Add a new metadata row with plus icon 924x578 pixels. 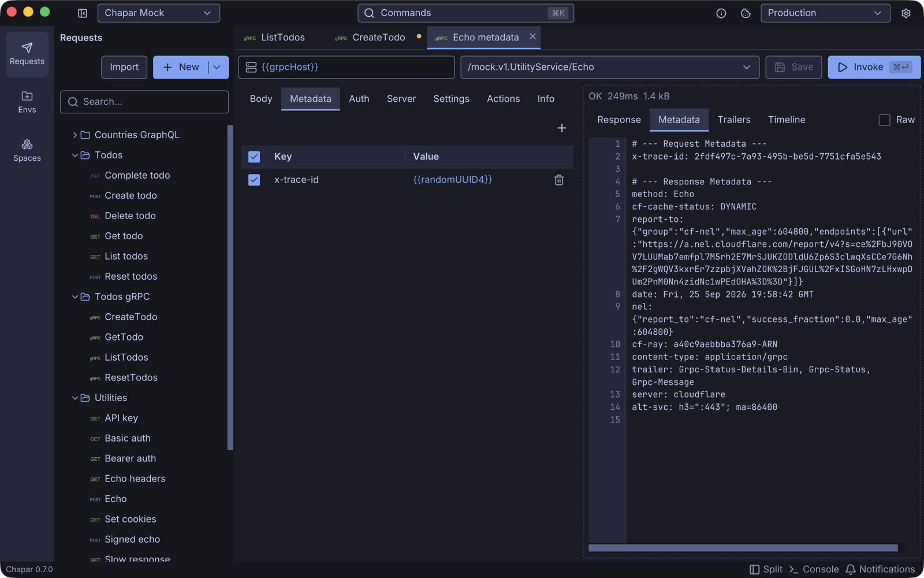click(x=562, y=128)
